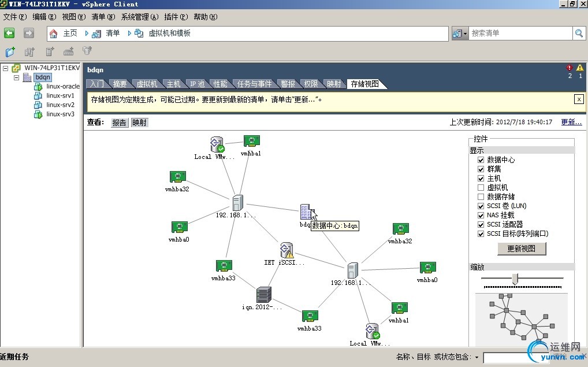Image resolution: width=588 pixels, height=367 pixels.
Task: Click the 虚拟机和模板 breadcrumb icon
Action: pyautogui.click(x=139, y=34)
